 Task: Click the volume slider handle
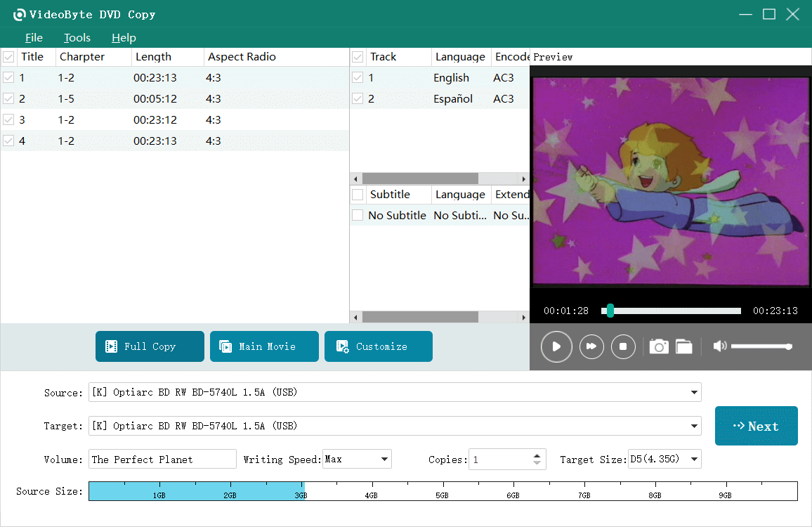789,346
